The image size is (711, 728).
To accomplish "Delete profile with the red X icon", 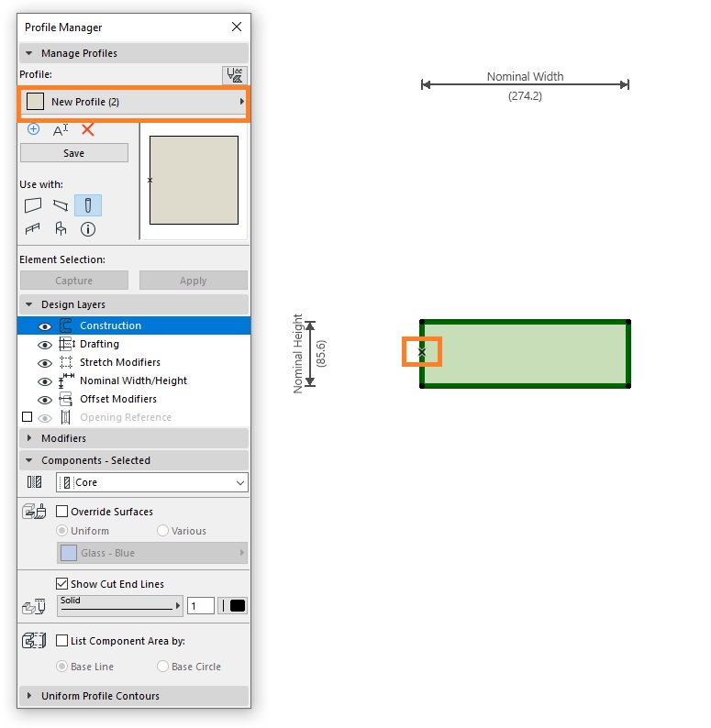I will (88, 129).
